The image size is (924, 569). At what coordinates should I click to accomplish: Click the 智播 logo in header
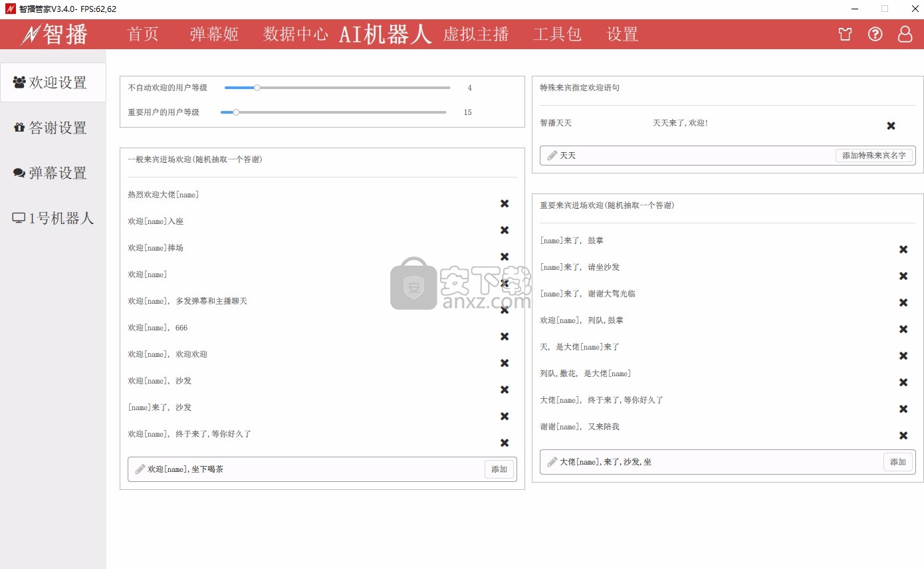click(x=55, y=34)
